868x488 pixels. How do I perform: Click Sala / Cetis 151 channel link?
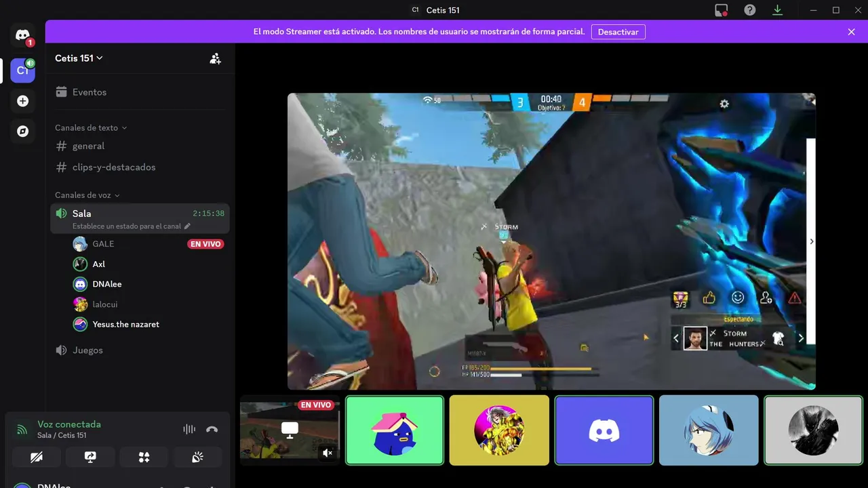point(62,435)
